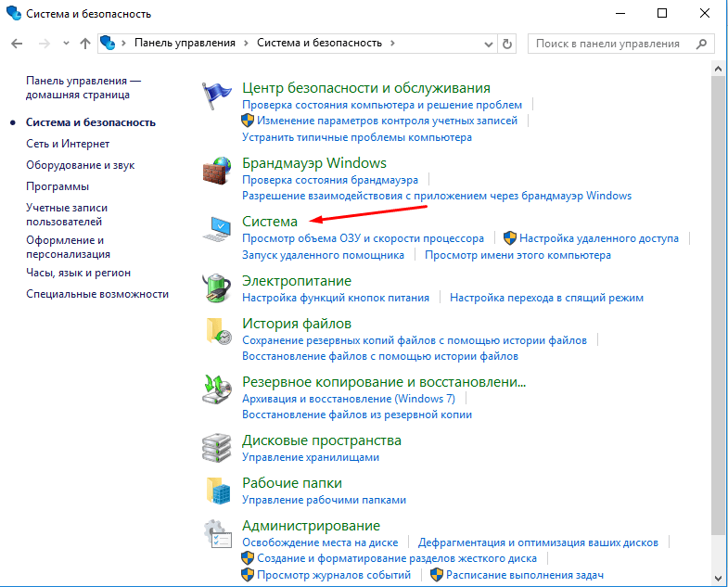Open Оборудование и звук in sidebar

(81, 165)
